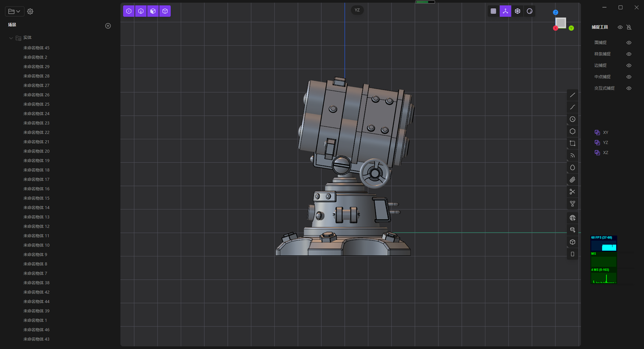Image resolution: width=644 pixels, height=349 pixels.
Task: Click the snowflake-like render mode icon
Action: point(517,11)
